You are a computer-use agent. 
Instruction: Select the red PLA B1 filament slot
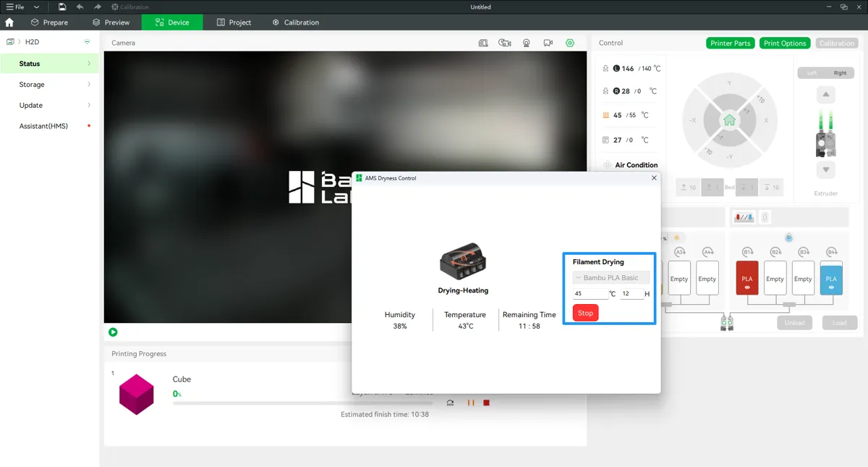[x=747, y=278]
